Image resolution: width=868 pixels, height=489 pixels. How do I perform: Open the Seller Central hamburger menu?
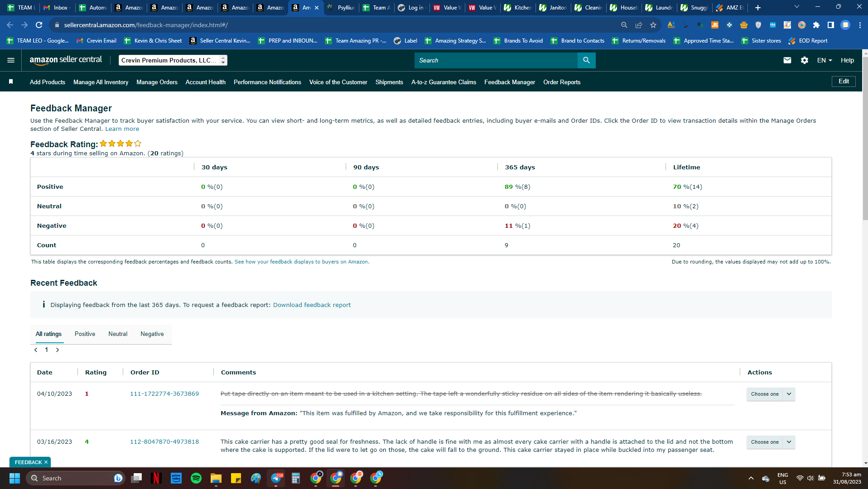coord(11,60)
